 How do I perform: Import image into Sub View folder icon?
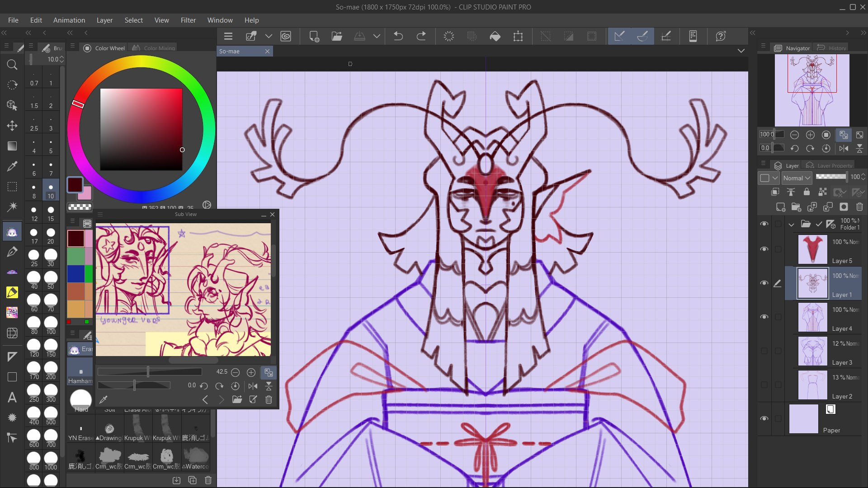[x=237, y=399]
